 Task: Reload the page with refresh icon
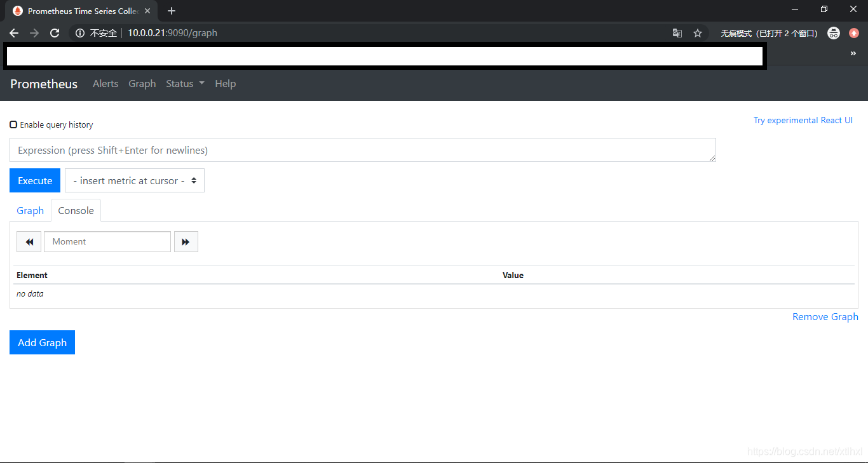click(x=55, y=33)
